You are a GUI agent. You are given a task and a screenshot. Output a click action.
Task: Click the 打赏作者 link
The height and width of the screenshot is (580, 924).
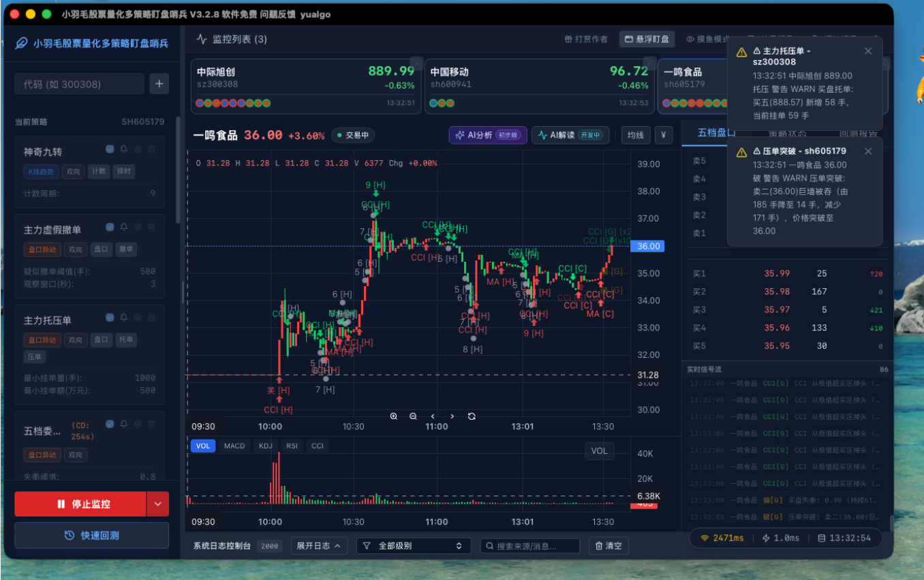586,40
